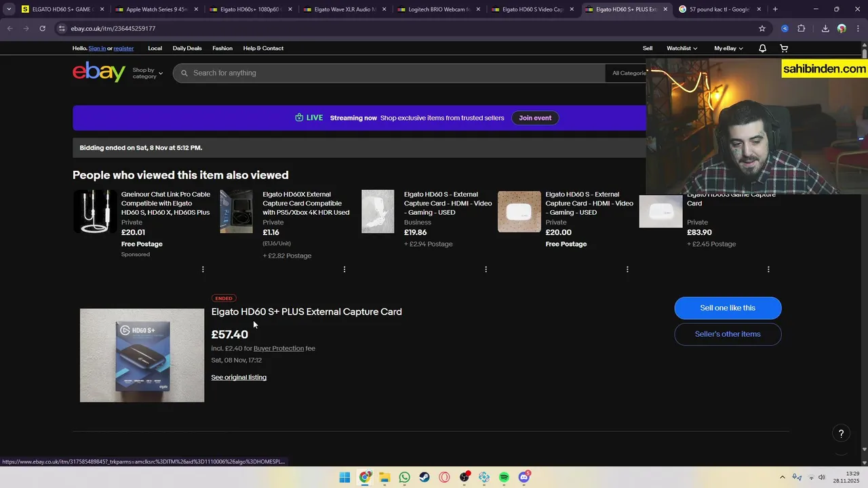Open File Explorer from taskbar
This screenshot has width=868, height=488.
coord(384,478)
